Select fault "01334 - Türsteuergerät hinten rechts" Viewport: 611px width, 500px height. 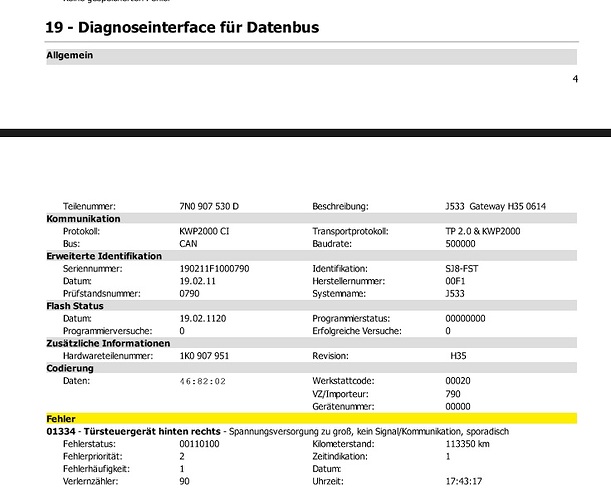[133, 431]
